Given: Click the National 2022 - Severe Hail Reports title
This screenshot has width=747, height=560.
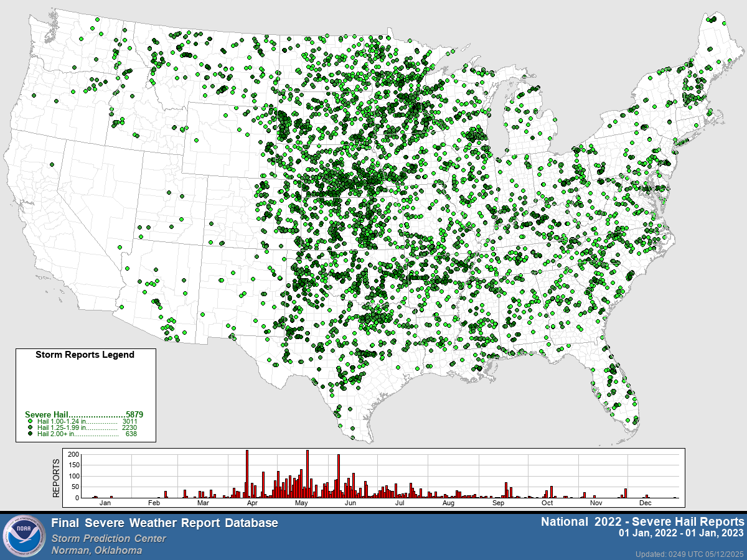Looking at the screenshot, I should (x=642, y=521).
